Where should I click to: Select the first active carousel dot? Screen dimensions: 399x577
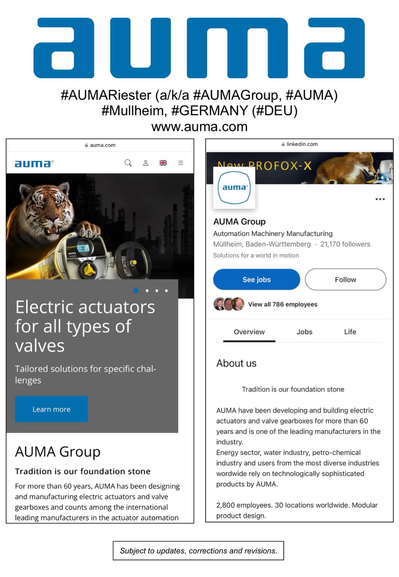point(136,291)
